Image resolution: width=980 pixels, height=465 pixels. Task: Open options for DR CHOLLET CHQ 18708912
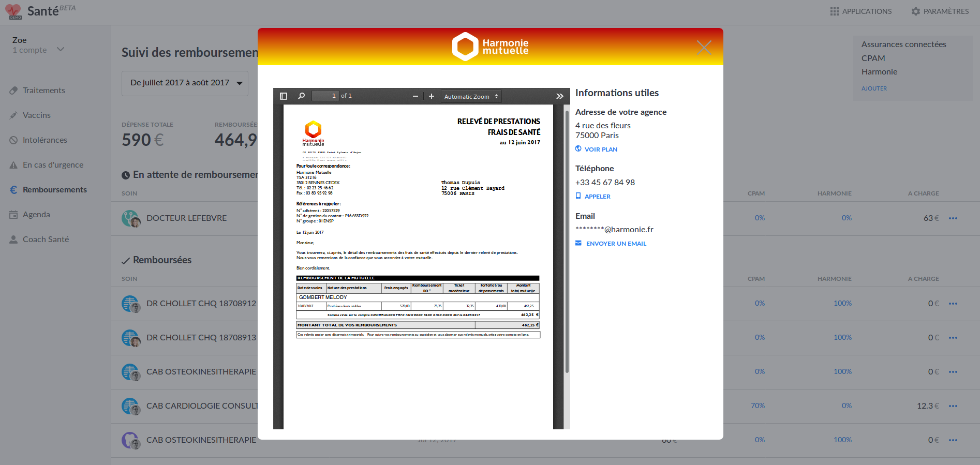(x=953, y=304)
